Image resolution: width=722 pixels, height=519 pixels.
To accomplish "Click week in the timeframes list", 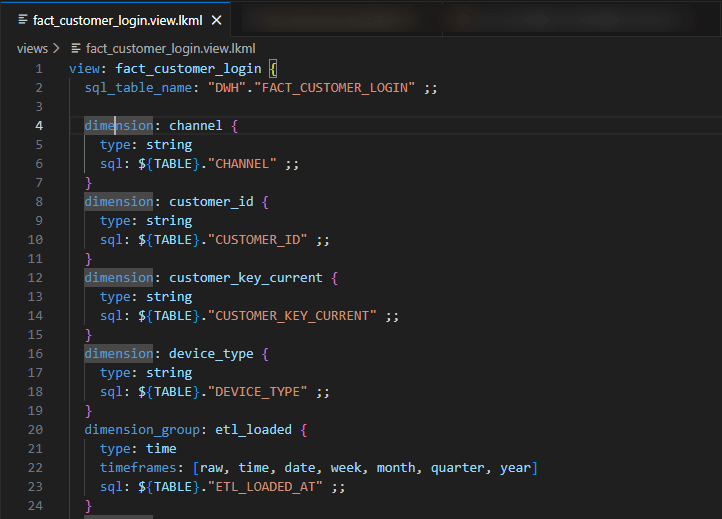I will [346, 468].
